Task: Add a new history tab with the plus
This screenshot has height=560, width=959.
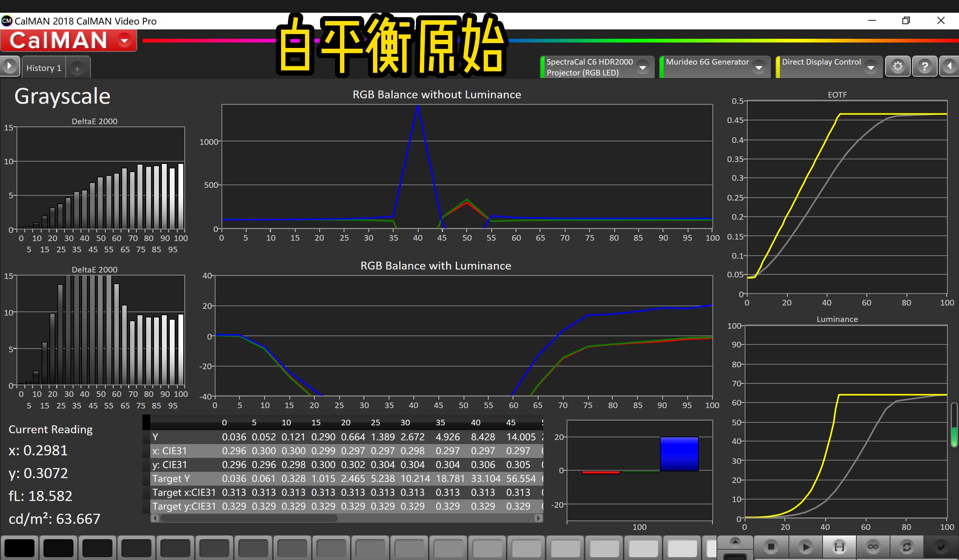Action: click(78, 69)
